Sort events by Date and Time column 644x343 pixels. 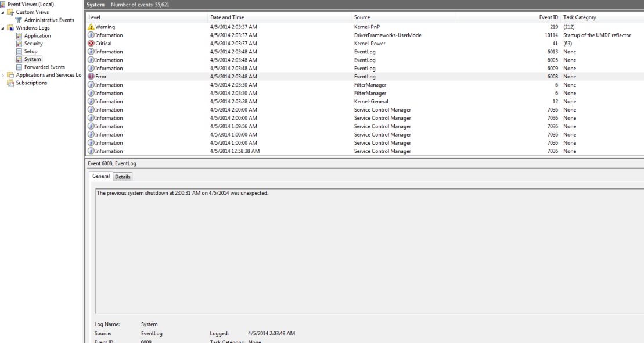pos(226,17)
